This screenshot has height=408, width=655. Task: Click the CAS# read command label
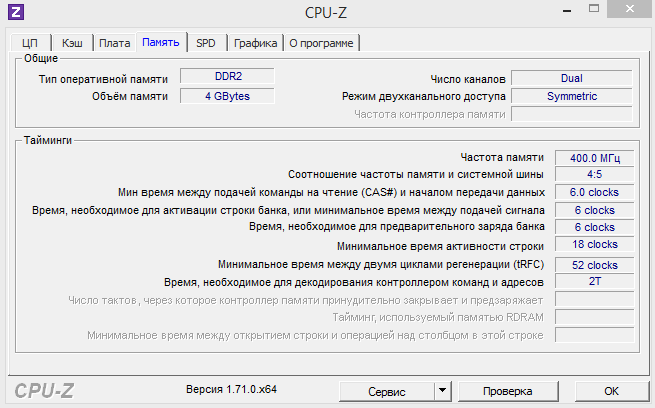[x=331, y=193]
